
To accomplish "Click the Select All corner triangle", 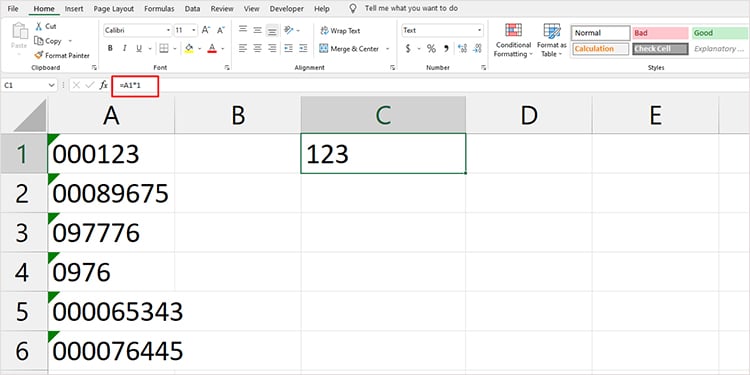I will click(29, 116).
